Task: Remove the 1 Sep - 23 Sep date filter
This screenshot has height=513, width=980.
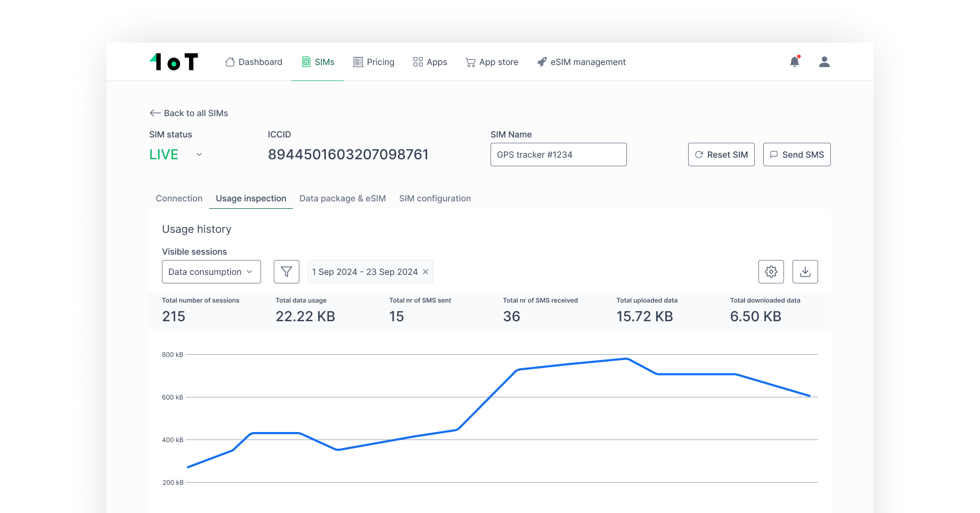Action: 426,272
